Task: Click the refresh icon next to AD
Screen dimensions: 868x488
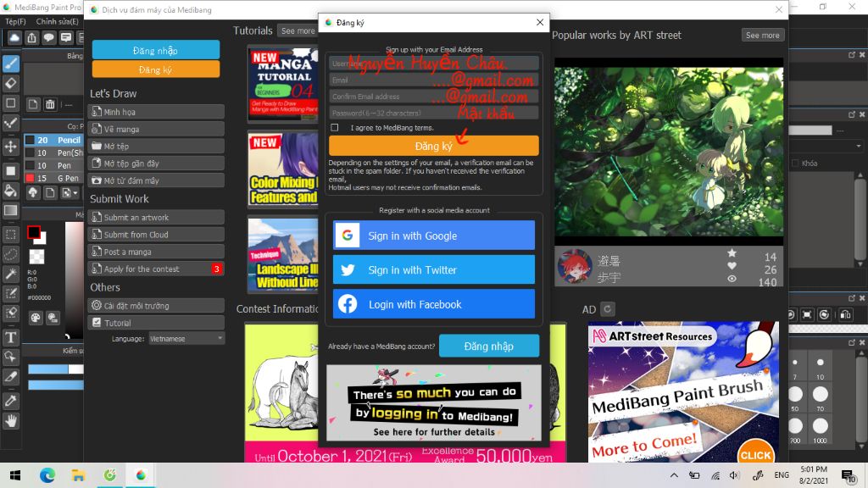Action: point(607,309)
